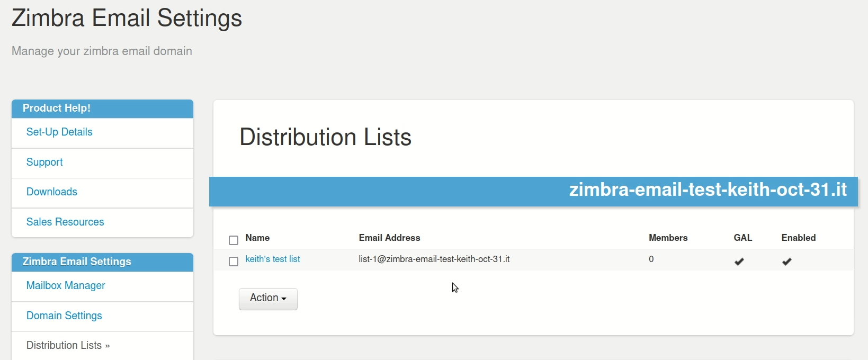Open Set-Up Details help page
This screenshot has height=360, width=868.
click(59, 132)
